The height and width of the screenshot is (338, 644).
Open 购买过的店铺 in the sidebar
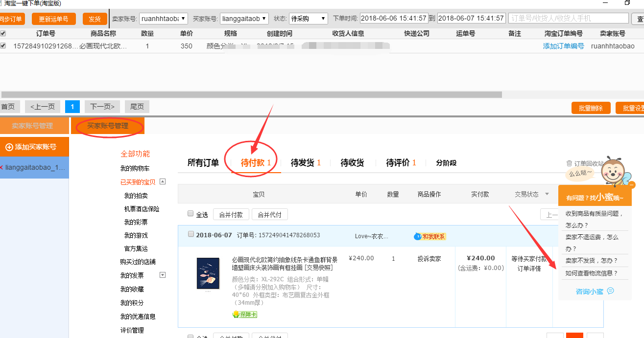pyautogui.click(x=138, y=262)
